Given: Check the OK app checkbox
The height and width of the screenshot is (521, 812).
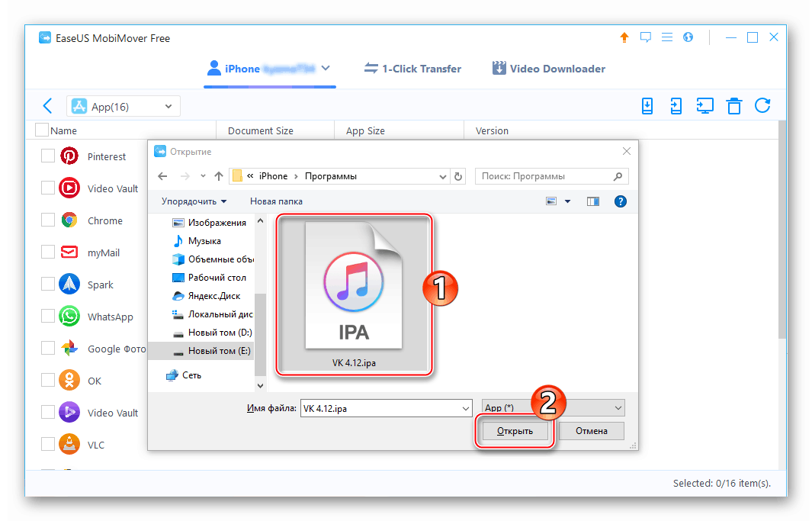Looking at the screenshot, I should point(47,381).
